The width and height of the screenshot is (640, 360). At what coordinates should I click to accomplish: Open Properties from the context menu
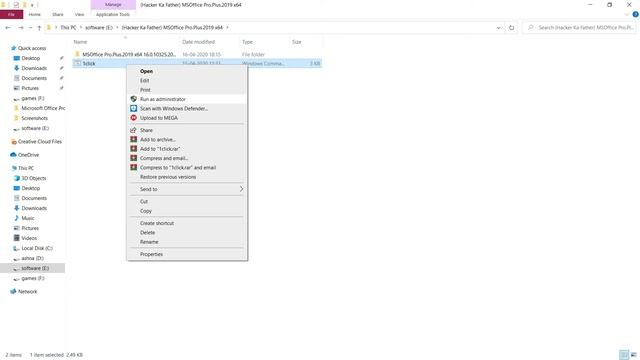coord(187,254)
